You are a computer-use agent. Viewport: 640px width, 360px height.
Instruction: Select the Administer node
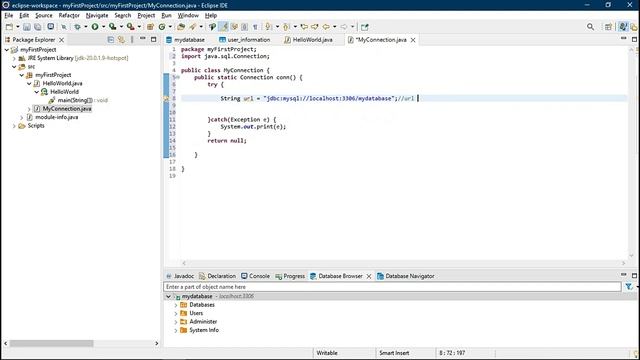(203, 322)
